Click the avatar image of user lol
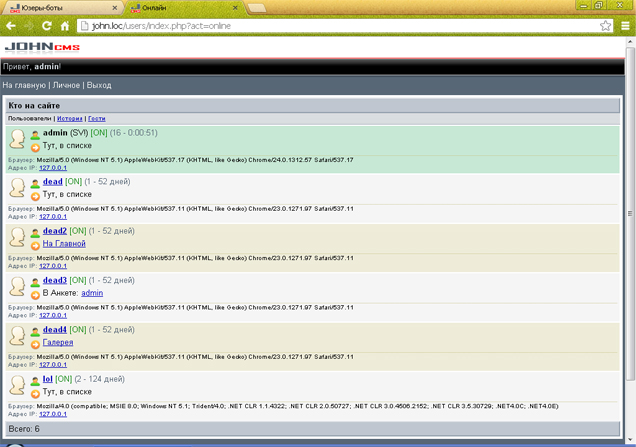 coord(17,386)
